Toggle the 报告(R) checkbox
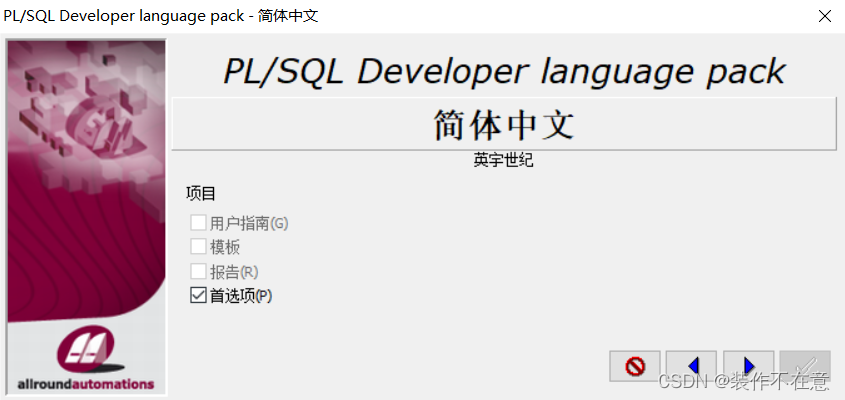The height and width of the screenshot is (400, 845). [198, 271]
